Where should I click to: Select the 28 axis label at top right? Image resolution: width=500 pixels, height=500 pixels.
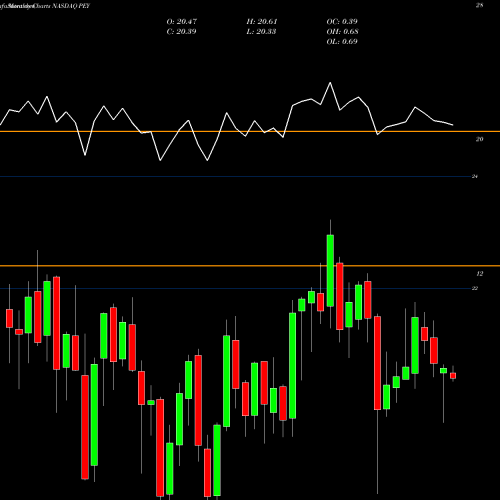479,5
